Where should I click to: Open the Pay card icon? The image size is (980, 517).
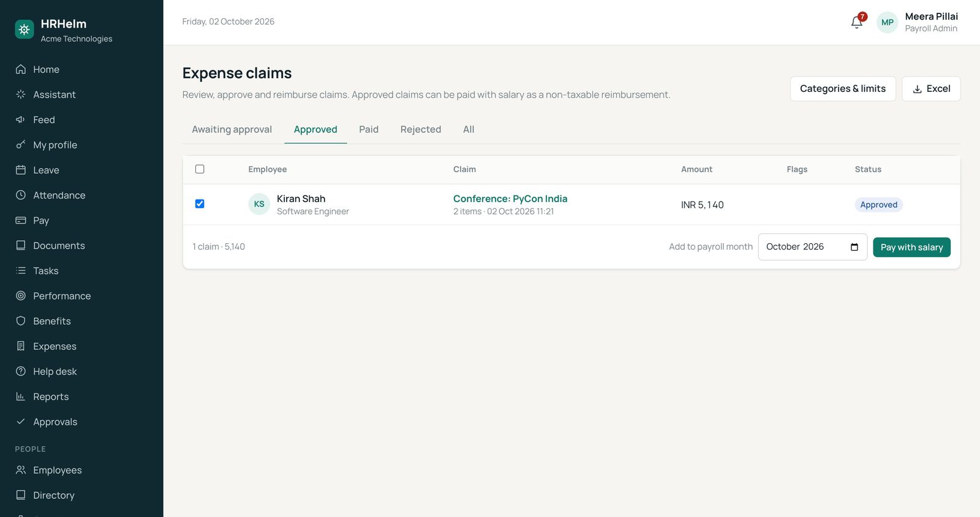point(21,220)
